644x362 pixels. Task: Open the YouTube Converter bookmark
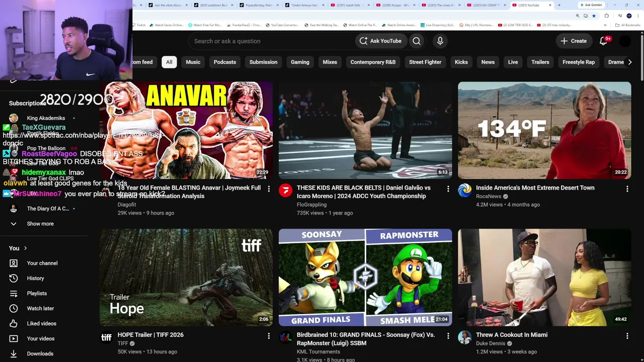click(x=282, y=25)
